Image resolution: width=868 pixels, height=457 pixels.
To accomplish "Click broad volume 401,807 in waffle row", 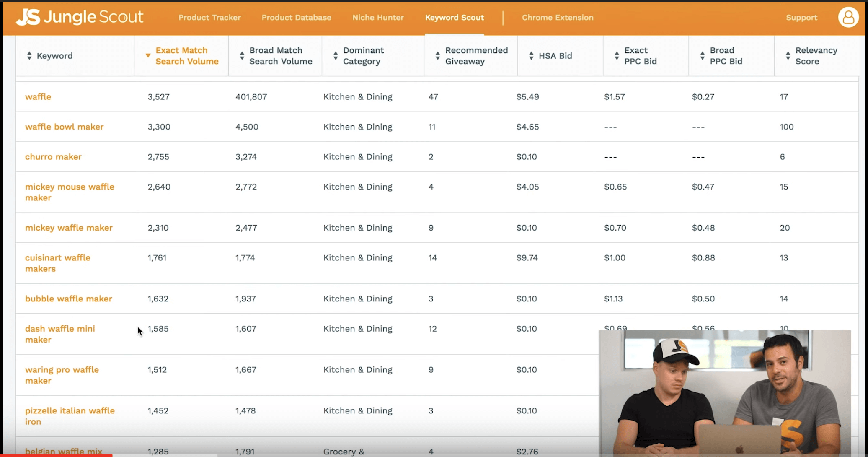I will (251, 97).
